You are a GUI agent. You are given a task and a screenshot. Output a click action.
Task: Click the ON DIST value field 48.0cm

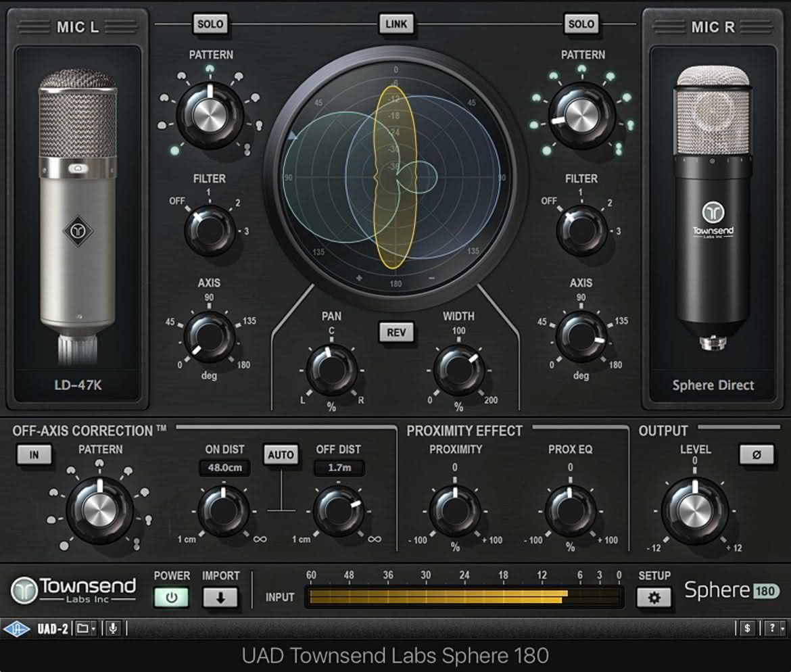225,468
